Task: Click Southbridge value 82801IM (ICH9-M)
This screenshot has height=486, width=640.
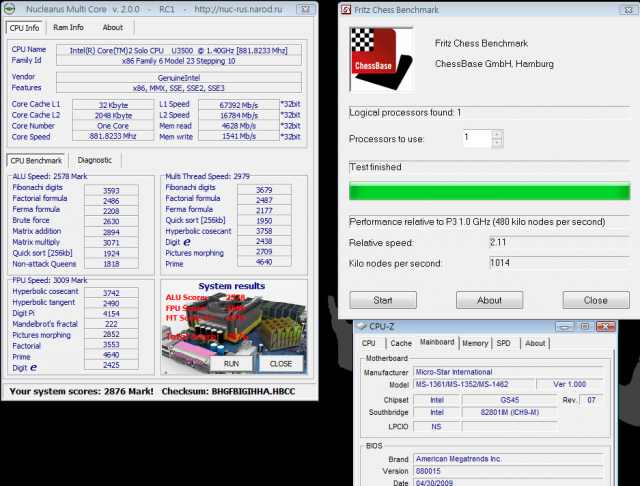Action: tap(509, 412)
